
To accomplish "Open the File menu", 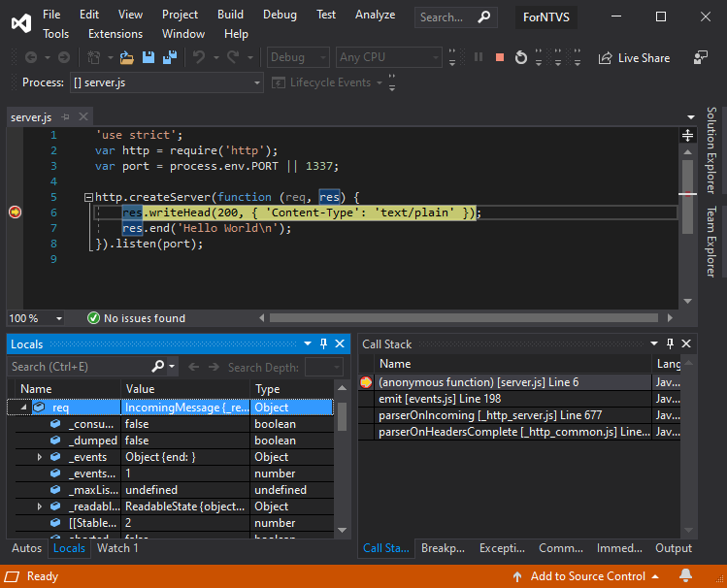I will click(x=51, y=15).
